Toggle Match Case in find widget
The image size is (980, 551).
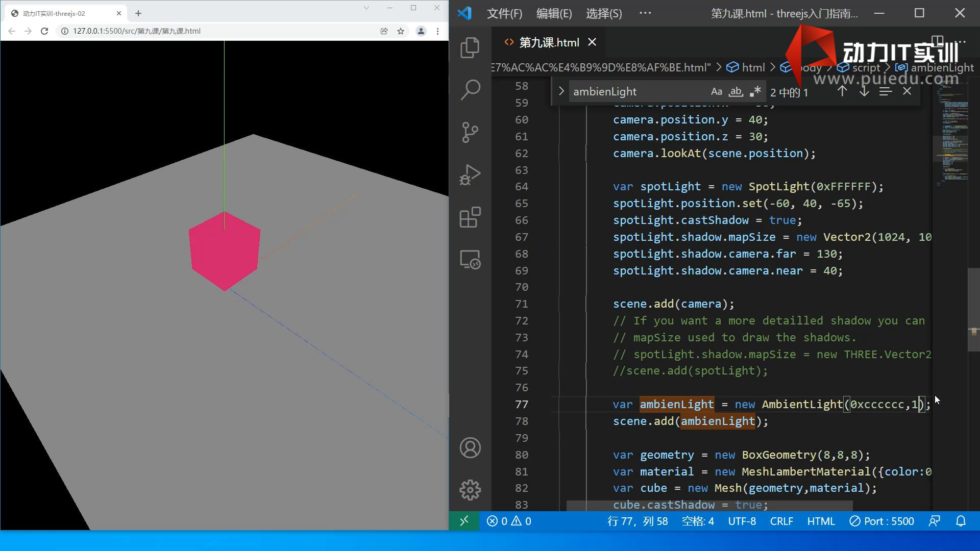tap(716, 92)
